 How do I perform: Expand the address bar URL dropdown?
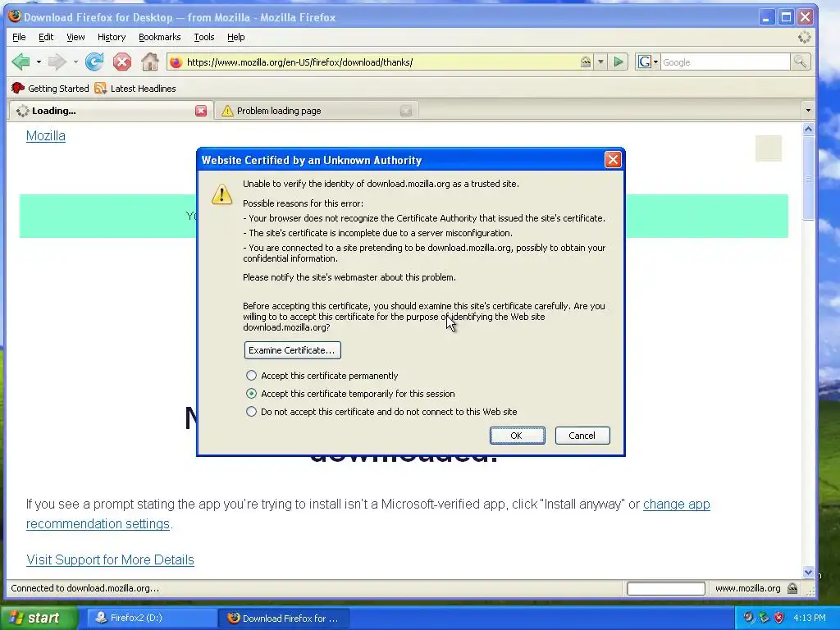[x=600, y=62]
